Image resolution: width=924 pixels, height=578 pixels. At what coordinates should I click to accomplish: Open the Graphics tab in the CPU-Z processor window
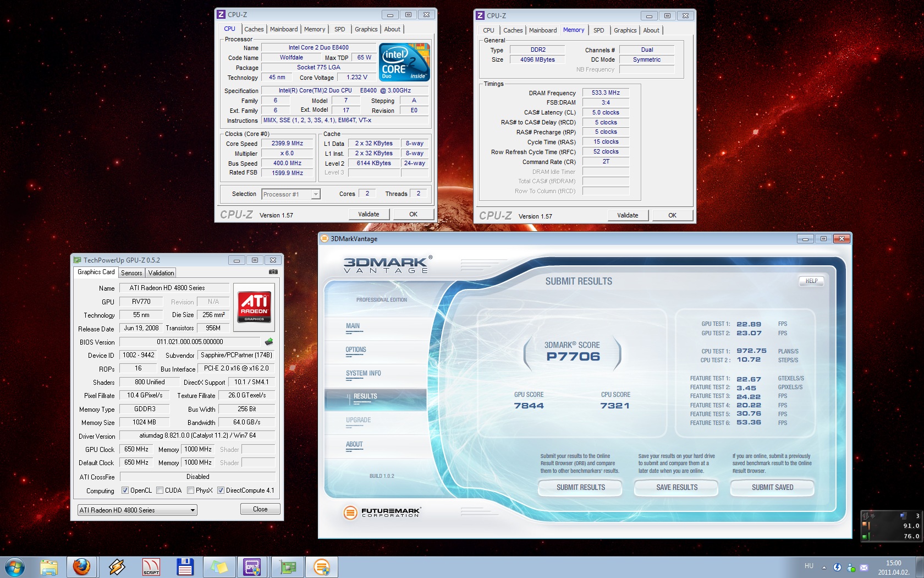(366, 29)
